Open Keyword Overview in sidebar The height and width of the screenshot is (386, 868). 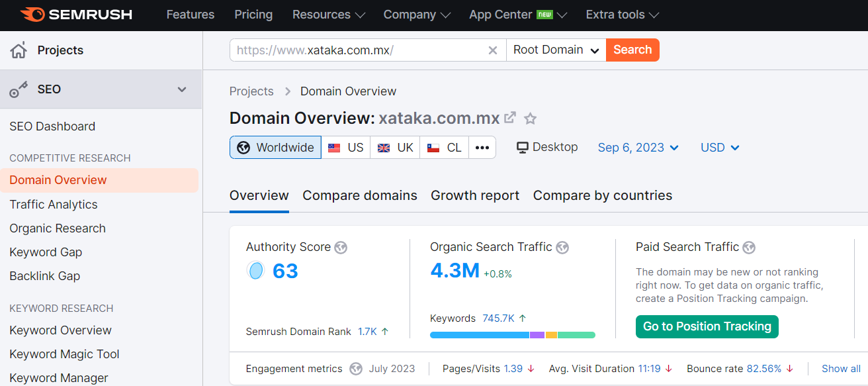61,330
